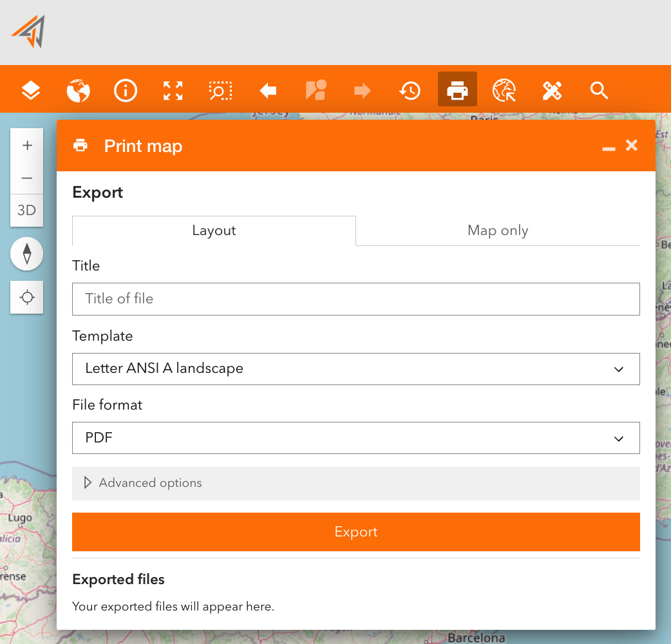The height and width of the screenshot is (644, 671).
Task: Open the layers panel icon
Action: coord(31,90)
